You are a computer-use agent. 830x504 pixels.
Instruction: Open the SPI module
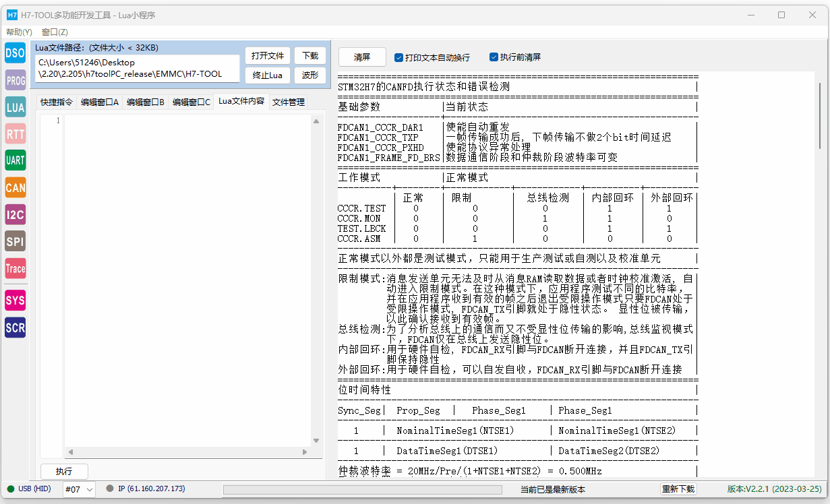point(15,241)
